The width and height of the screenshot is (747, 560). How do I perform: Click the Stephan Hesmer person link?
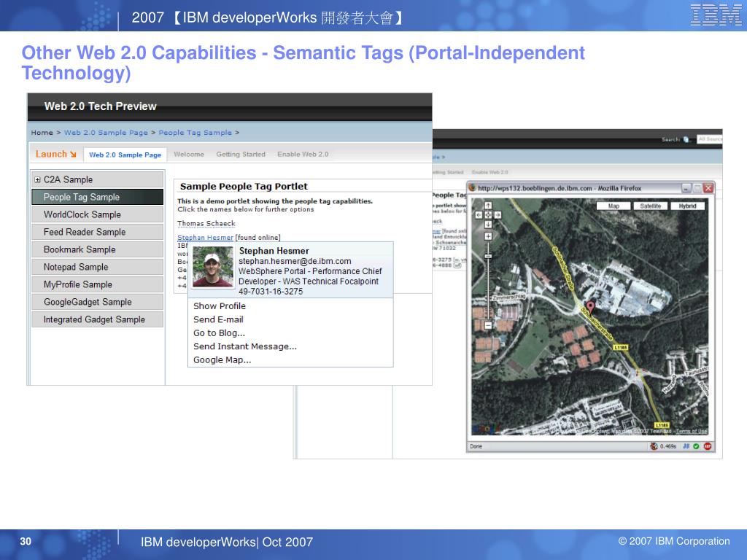pos(205,237)
